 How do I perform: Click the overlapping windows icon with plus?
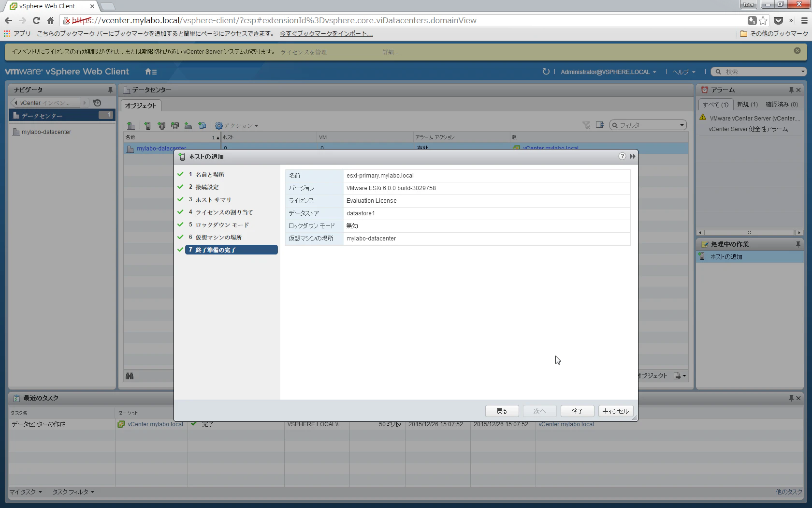click(202, 126)
